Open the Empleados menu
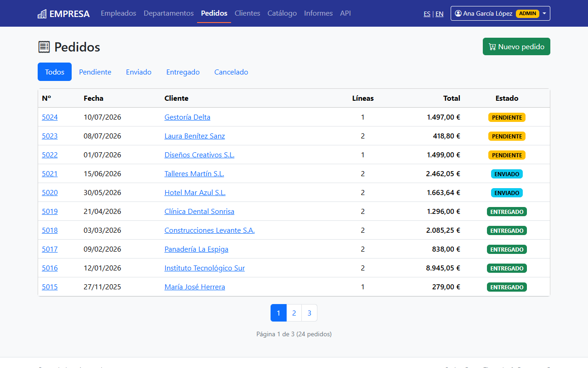This screenshot has height=368, width=588. pos(119,13)
